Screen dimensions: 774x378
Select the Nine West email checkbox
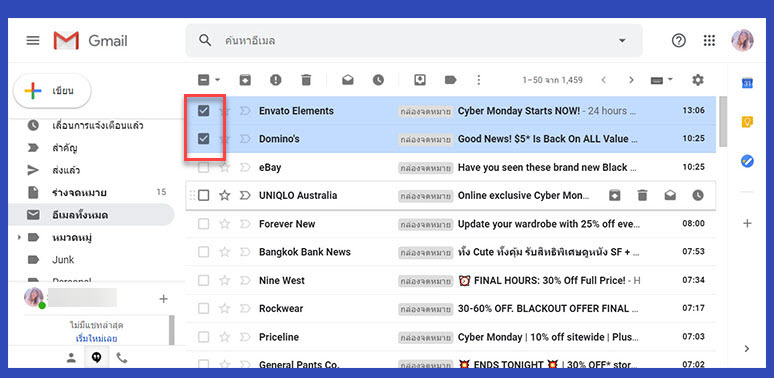[x=203, y=281]
